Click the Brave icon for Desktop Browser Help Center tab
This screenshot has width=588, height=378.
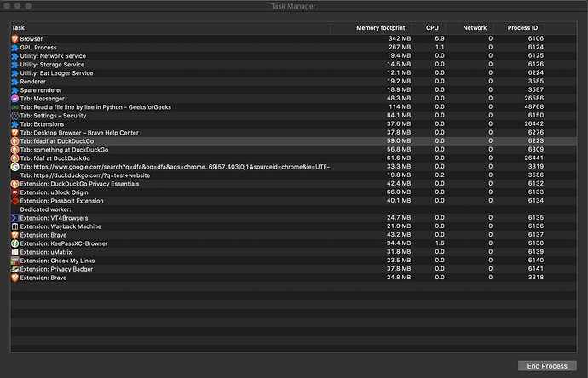(14, 133)
